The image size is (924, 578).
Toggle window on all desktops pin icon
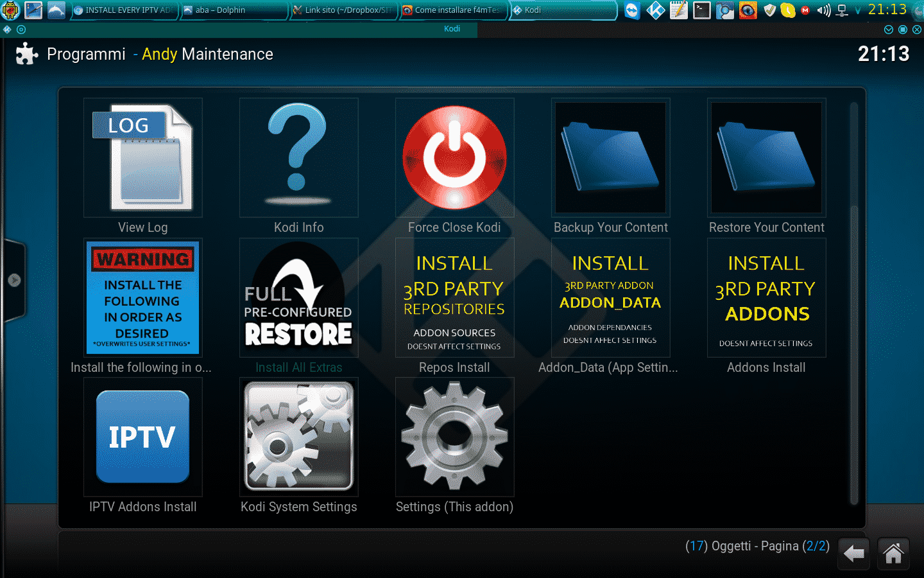coord(21,30)
